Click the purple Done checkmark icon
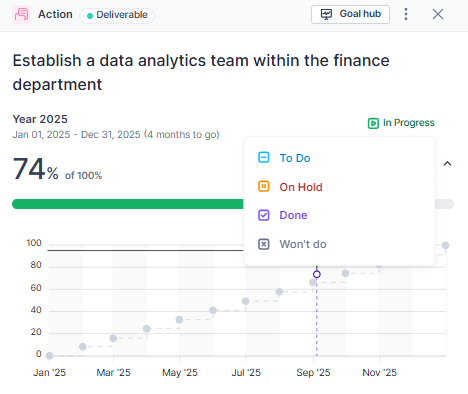Viewport: 468px width, 394px height. coord(264,215)
